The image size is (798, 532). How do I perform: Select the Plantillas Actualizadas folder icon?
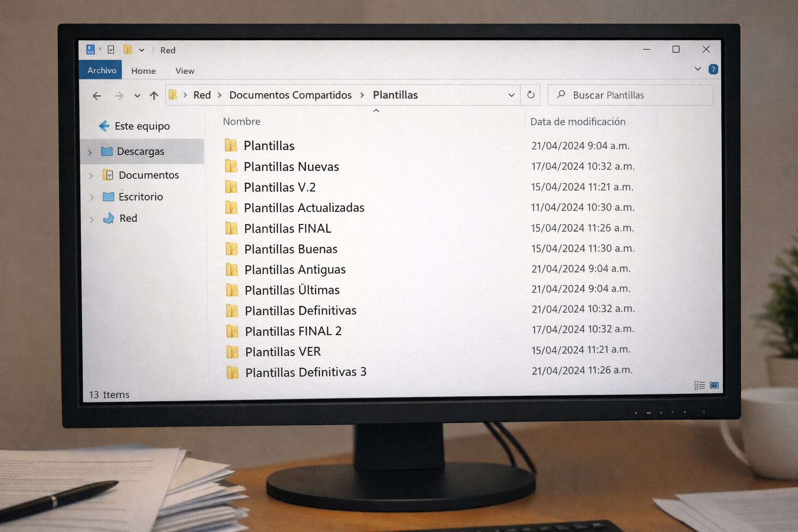point(231,207)
